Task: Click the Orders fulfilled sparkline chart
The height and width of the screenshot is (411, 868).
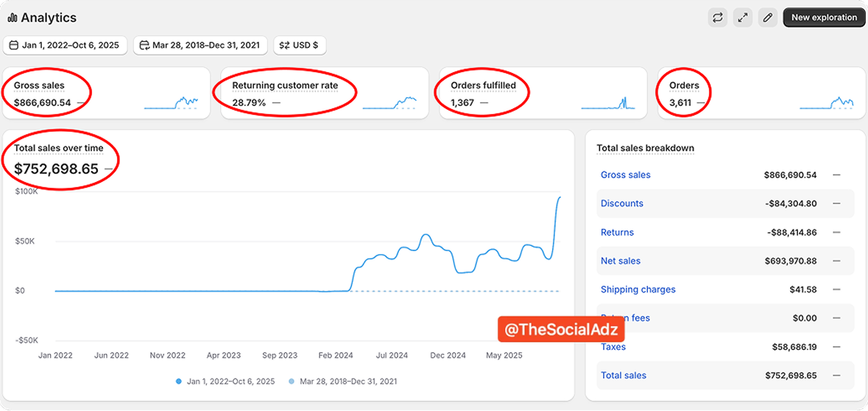Action: (x=608, y=103)
